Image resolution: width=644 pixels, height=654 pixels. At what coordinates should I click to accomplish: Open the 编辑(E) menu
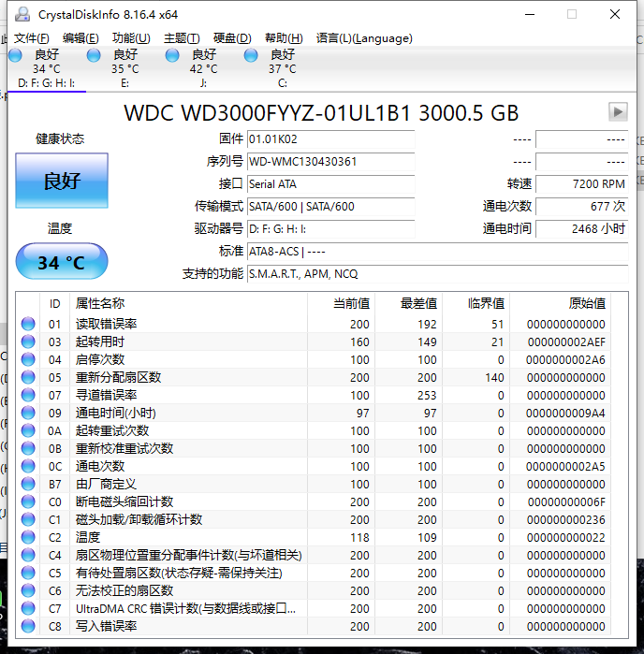tap(80, 38)
